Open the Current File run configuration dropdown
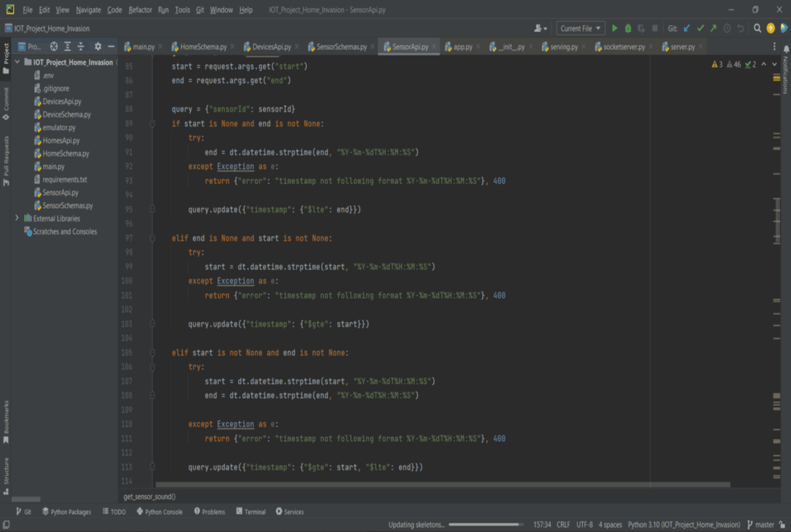The height and width of the screenshot is (532, 791). (x=580, y=28)
